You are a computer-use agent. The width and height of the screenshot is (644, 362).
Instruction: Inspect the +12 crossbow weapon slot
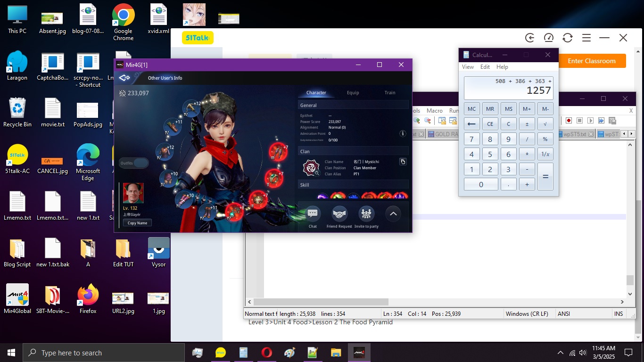pyautogui.click(x=191, y=108)
